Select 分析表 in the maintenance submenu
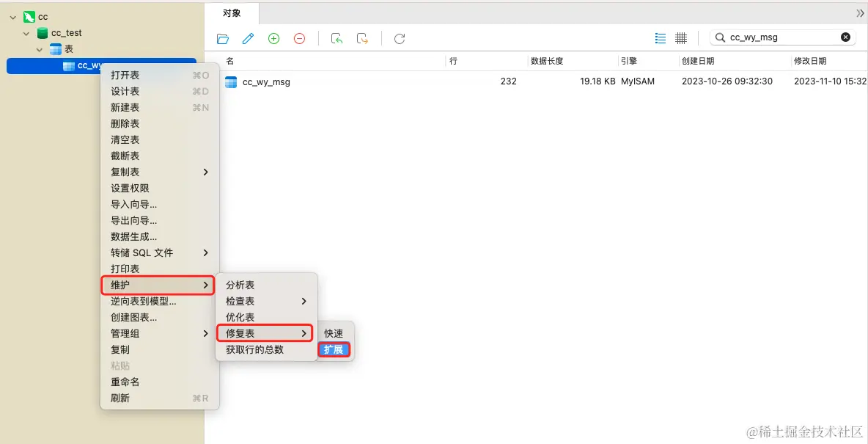This screenshot has width=868, height=444. (266, 285)
